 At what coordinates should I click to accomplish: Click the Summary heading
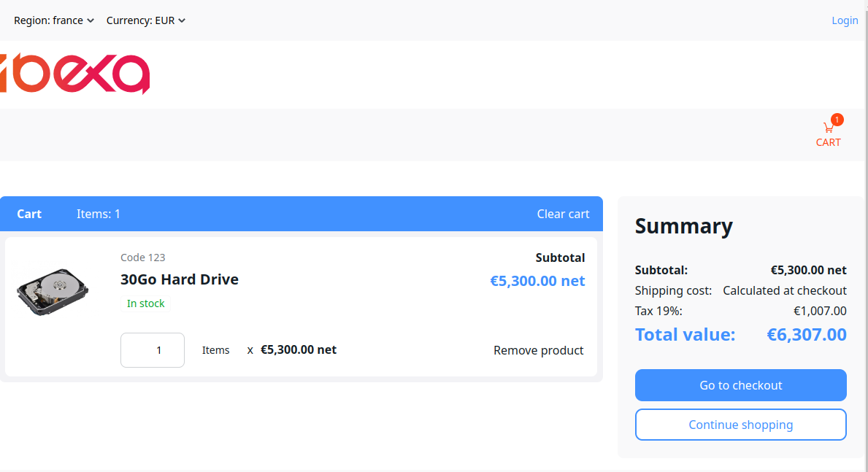click(683, 226)
